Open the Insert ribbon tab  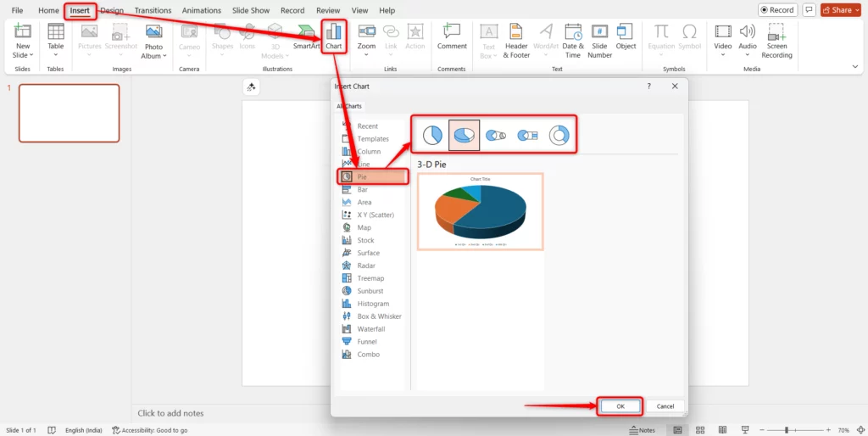pyautogui.click(x=80, y=10)
